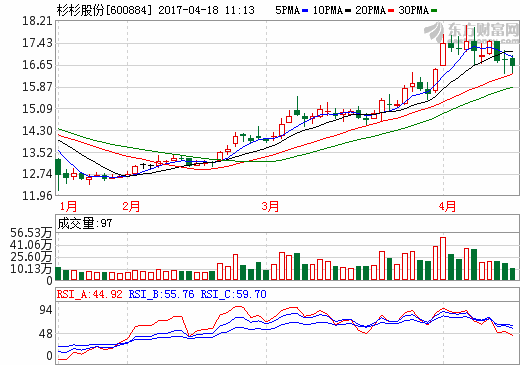Click the 16.65 price axis label

tap(37, 65)
